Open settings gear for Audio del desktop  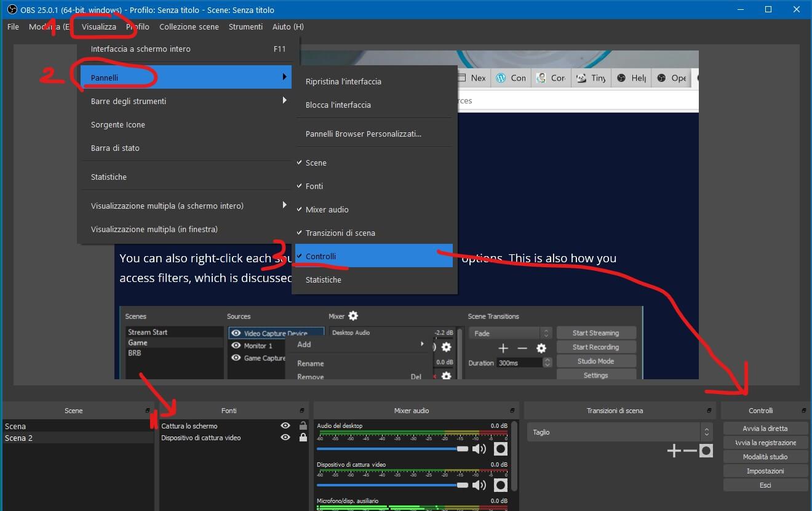[501, 449]
